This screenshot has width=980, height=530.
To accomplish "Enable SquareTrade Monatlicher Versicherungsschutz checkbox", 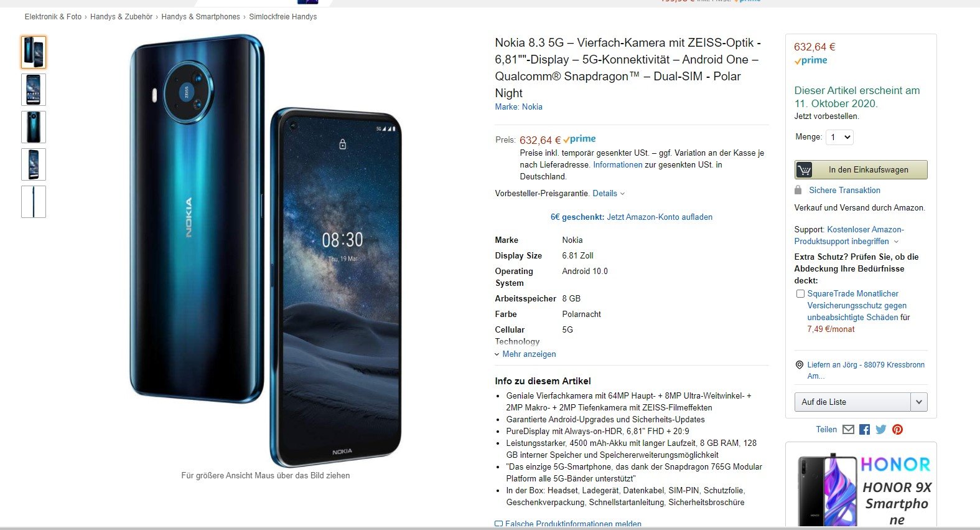I will tap(800, 293).
